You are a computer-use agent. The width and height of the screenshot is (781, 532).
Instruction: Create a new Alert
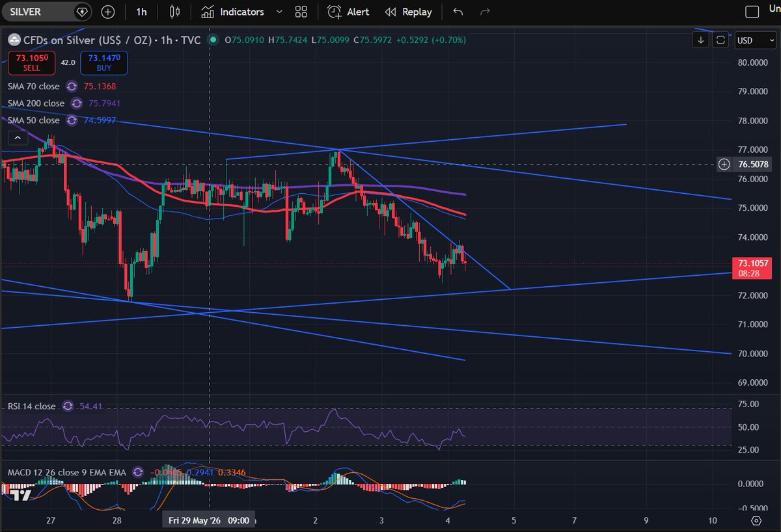point(349,12)
